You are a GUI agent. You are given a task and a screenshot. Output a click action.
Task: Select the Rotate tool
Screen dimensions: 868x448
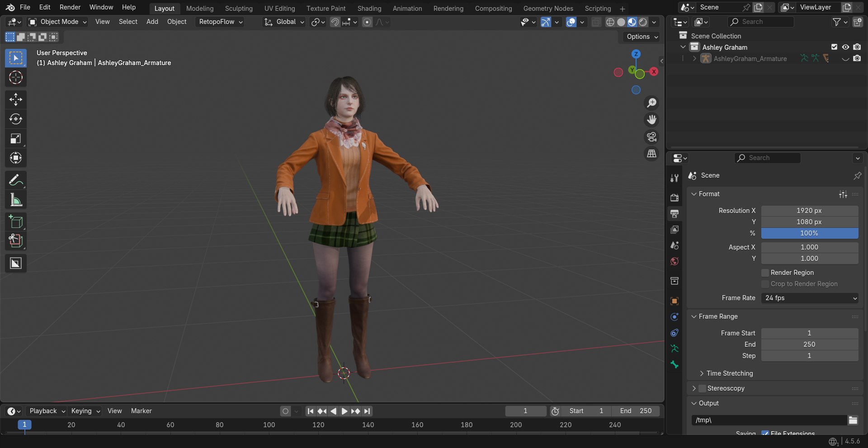(x=16, y=119)
